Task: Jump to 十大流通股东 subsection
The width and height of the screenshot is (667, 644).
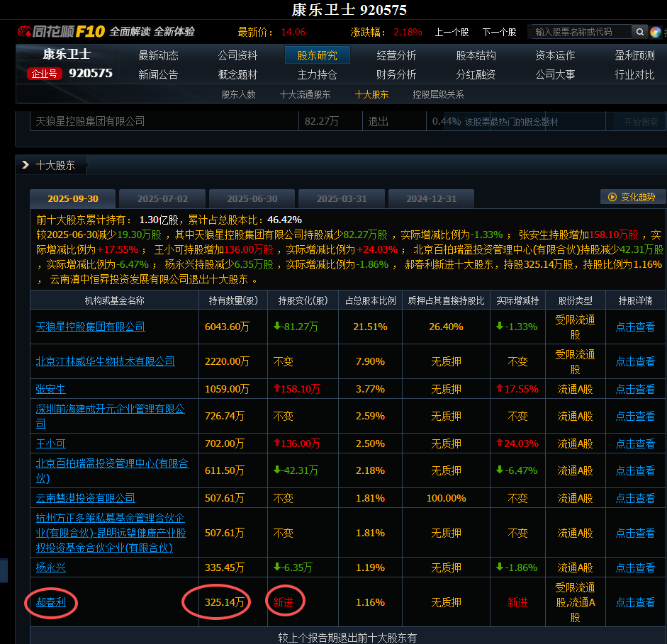Action: pos(305,94)
